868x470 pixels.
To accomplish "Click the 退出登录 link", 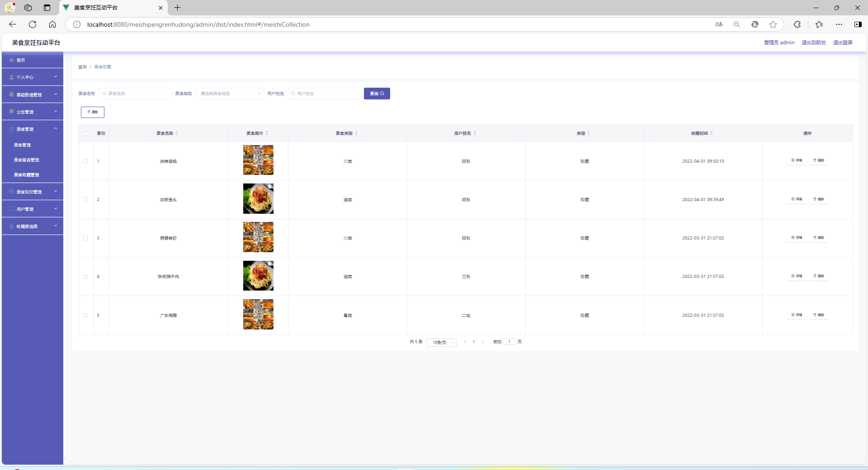I will 843,42.
